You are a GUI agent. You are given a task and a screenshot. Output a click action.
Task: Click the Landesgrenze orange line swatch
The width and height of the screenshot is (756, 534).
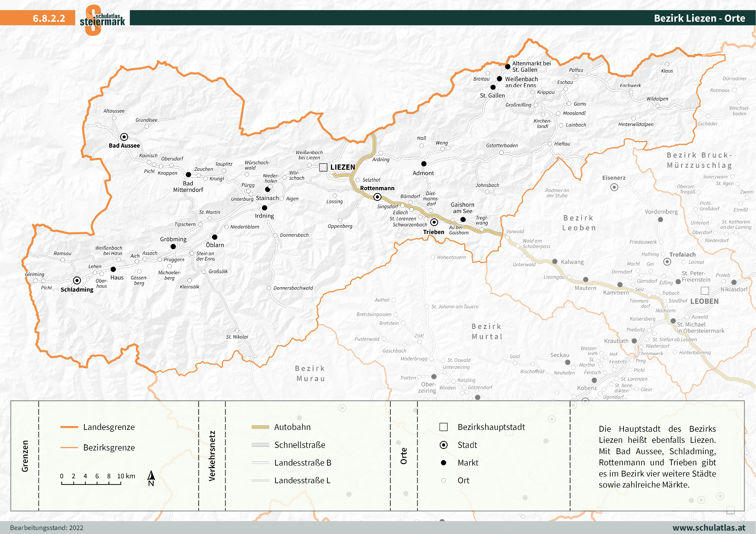tap(69, 427)
